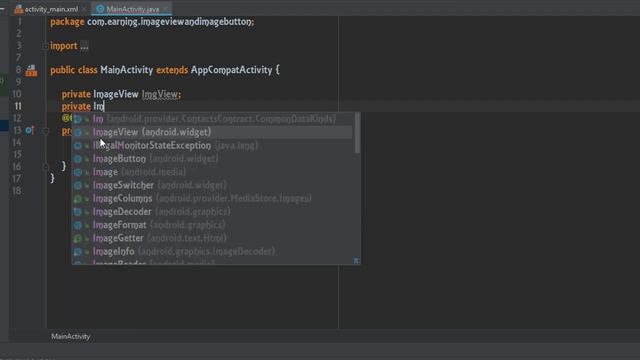Close the activity_main.xml tab
The height and width of the screenshot is (360, 640).
(84, 9)
